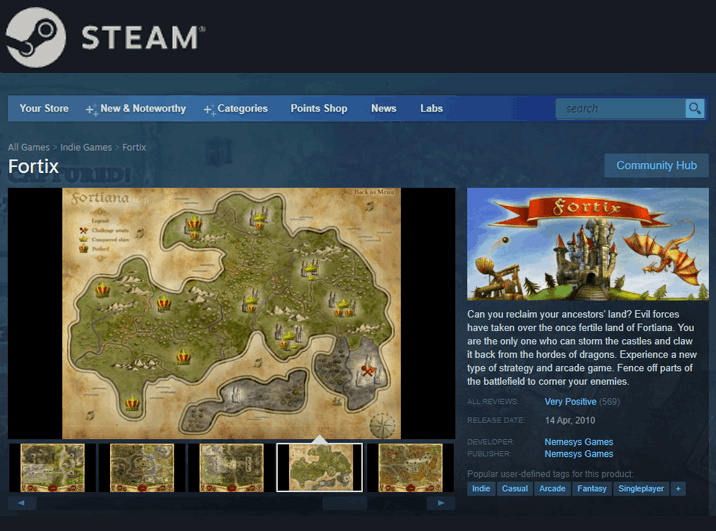Click the Steam logo icon

(36, 37)
